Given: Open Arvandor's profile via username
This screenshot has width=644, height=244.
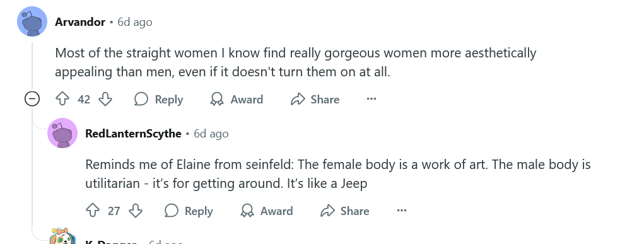Looking at the screenshot, I should point(80,22).
